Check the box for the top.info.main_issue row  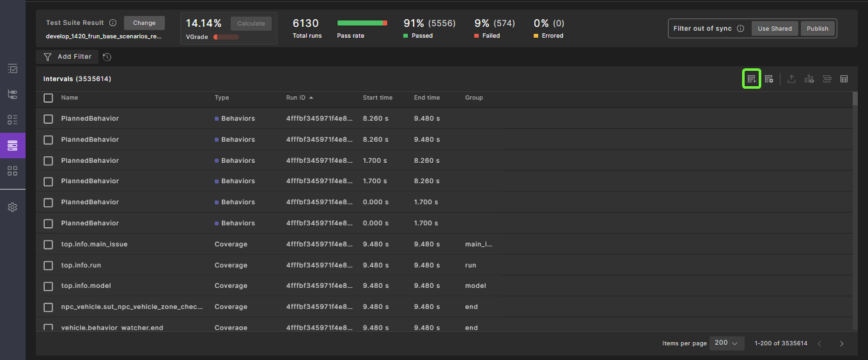49,244
